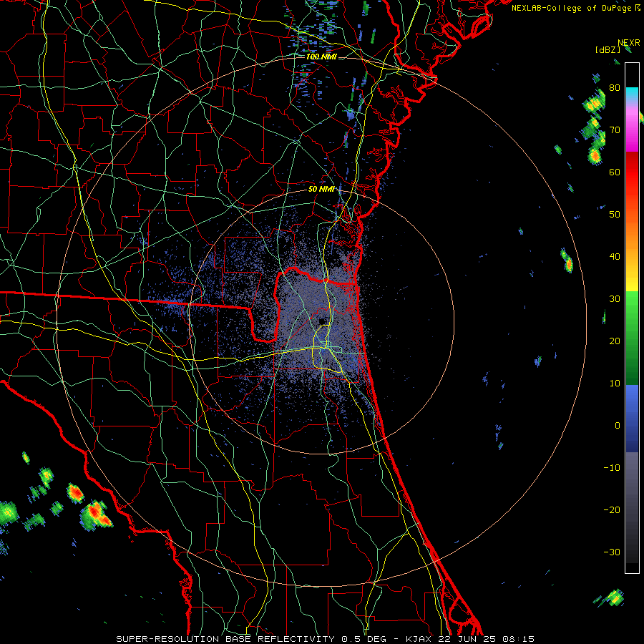Click the 40 value on the dBZ scale
The height and width of the screenshot is (644, 644).
click(615, 257)
